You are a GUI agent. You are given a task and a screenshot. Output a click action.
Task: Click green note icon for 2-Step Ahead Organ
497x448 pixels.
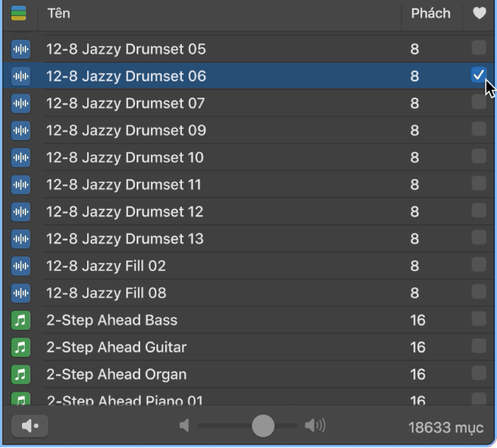21,374
